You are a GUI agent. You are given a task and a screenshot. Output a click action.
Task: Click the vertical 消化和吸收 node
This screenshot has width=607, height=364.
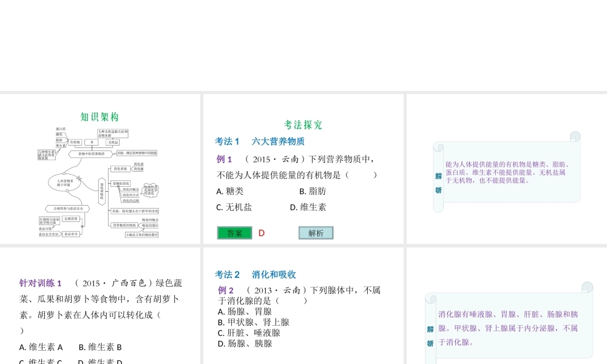tap(102, 192)
